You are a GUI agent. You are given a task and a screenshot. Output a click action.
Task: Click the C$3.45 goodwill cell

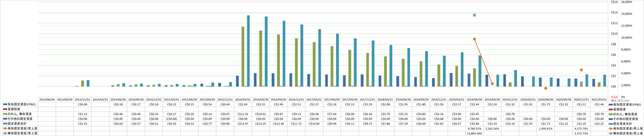pyautogui.click(x=474, y=114)
